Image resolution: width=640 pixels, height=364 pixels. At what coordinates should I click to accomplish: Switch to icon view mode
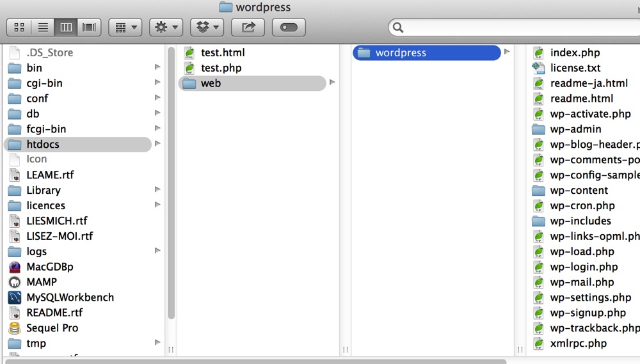(19, 27)
